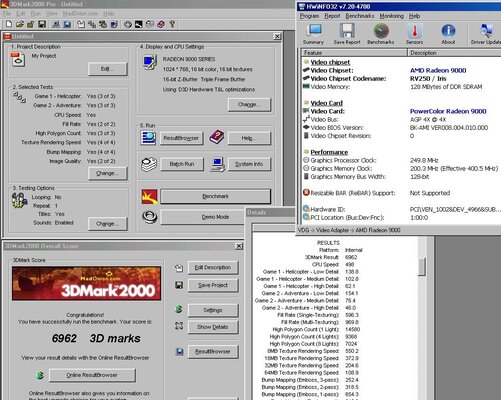Open the Report menu in HWiNFO32
The width and height of the screenshot is (501, 400).
coord(332,16)
